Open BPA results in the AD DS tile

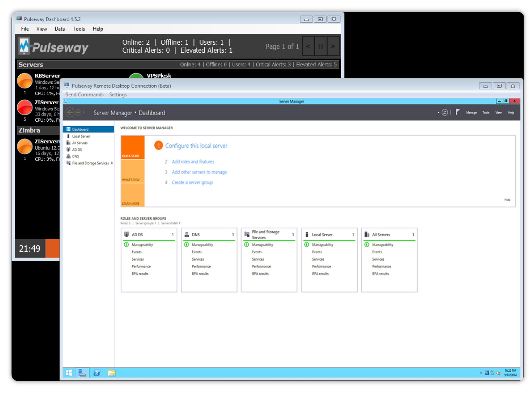pyautogui.click(x=140, y=274)
